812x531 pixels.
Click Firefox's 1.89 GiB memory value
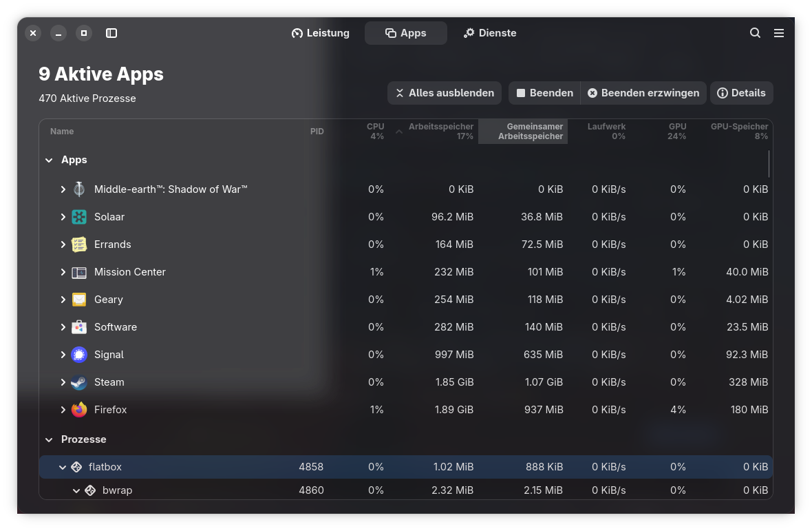pos(454,410)
